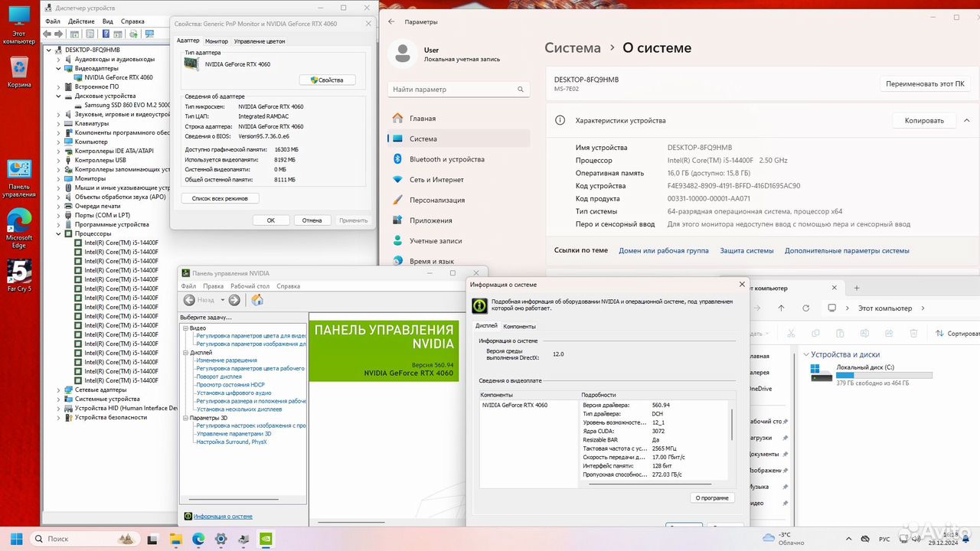Click Найти параметр search field
The height and width of the screenshot is (551, 980).
(459, 90)
